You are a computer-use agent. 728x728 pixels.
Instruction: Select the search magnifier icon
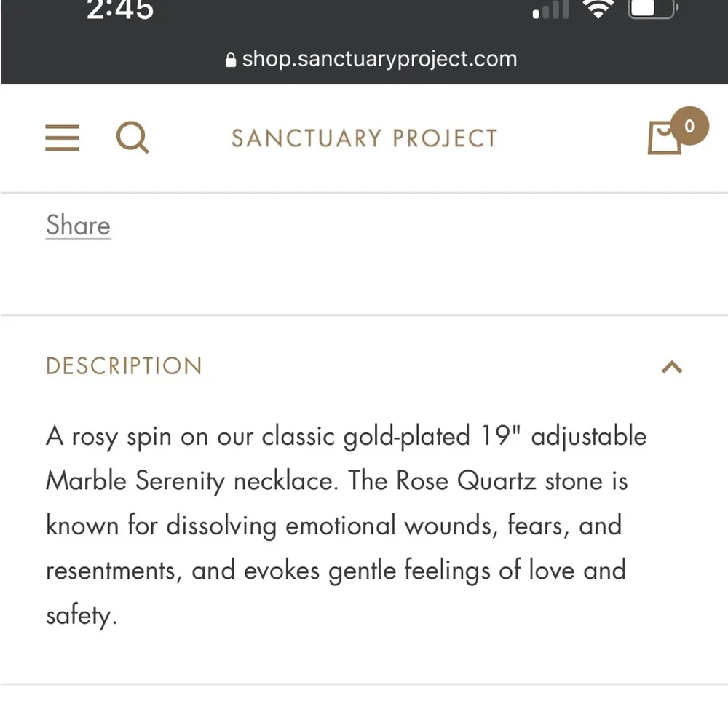pyautogui.click(x=132, y=137)
